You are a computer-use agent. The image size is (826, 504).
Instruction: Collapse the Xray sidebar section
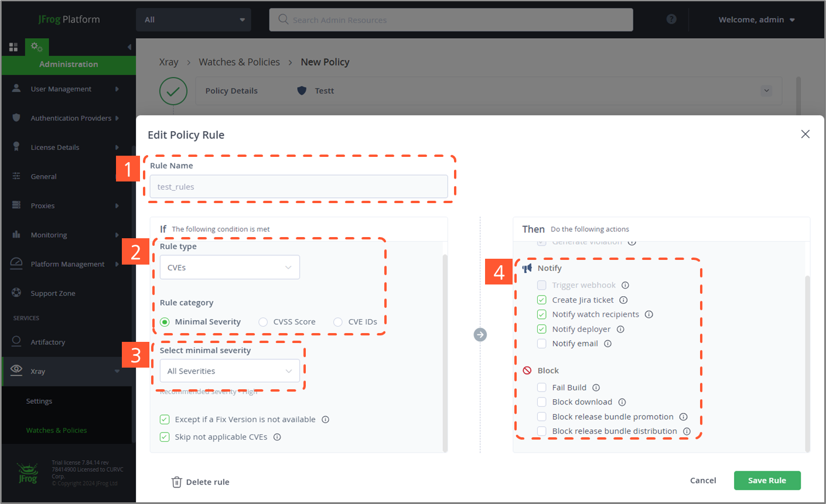(117, 371)
